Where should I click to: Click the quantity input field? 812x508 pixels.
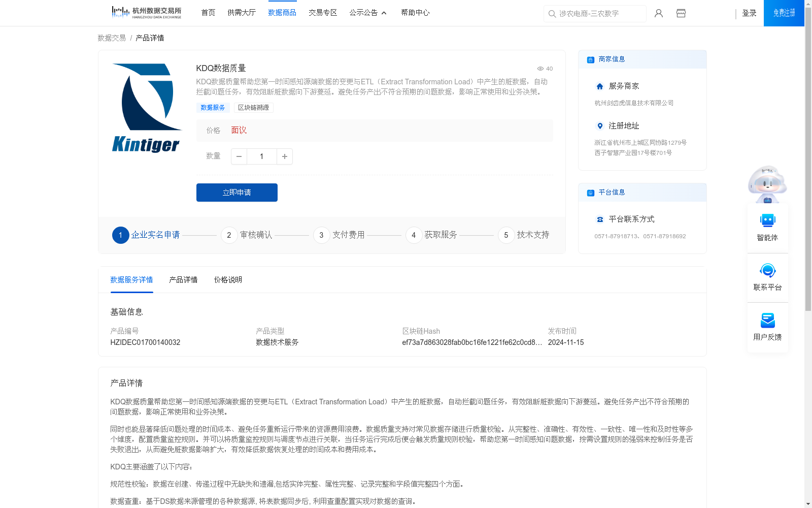click(x=262, y=156)
